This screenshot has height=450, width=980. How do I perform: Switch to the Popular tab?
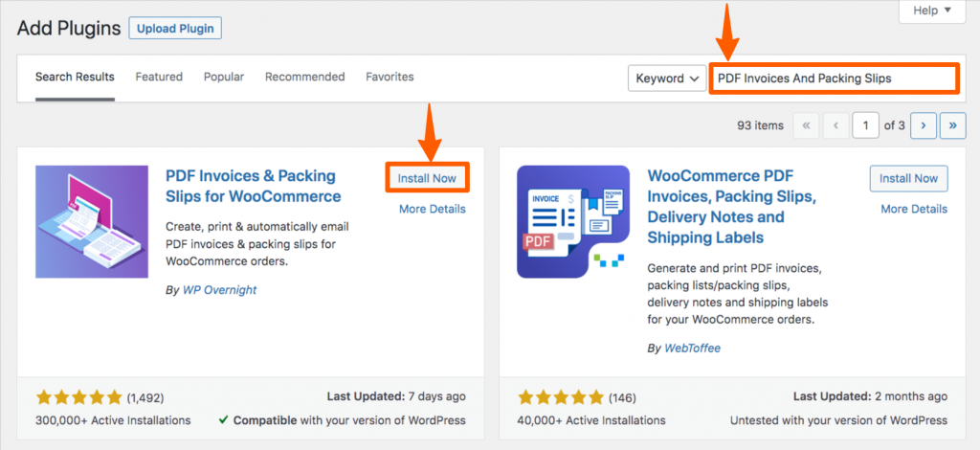pos(224,77)
